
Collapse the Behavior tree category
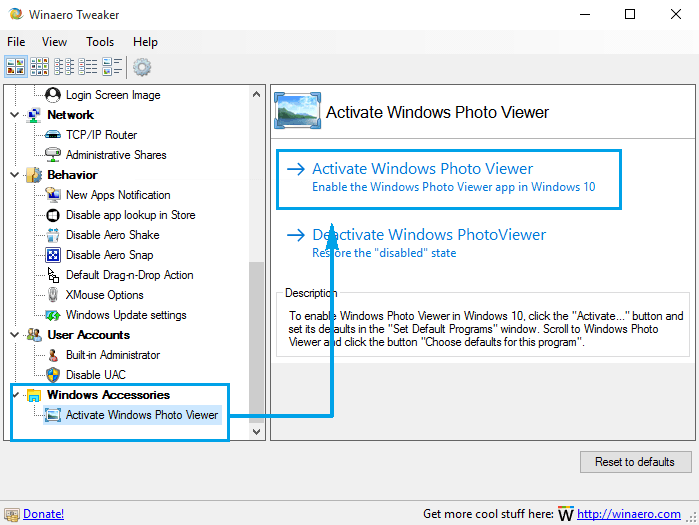pos(15,175)
